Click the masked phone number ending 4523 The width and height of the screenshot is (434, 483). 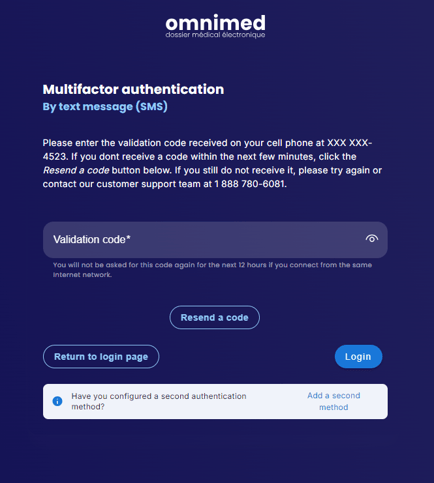pos(207,150)
